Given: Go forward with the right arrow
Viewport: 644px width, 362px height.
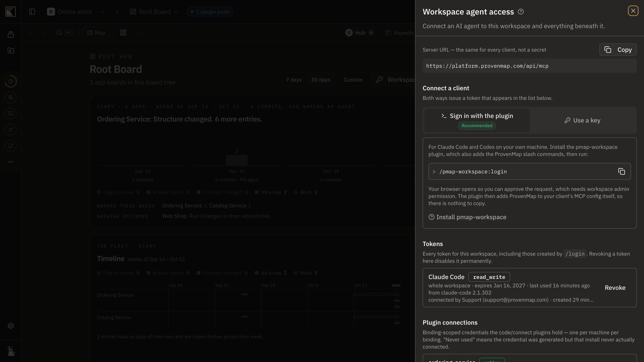Looking at the screenshot, I should tap(42, 33).
